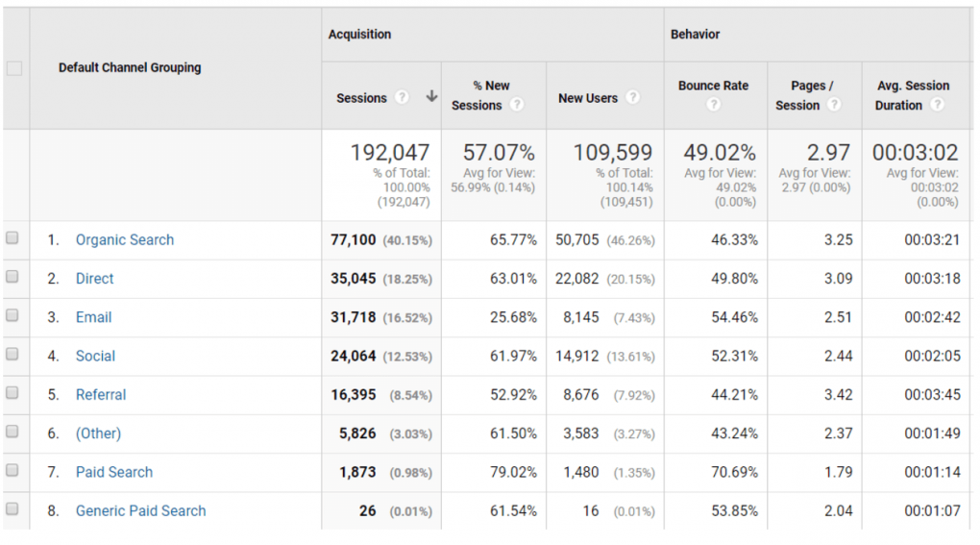Check the Referral row checkbox

12,393
